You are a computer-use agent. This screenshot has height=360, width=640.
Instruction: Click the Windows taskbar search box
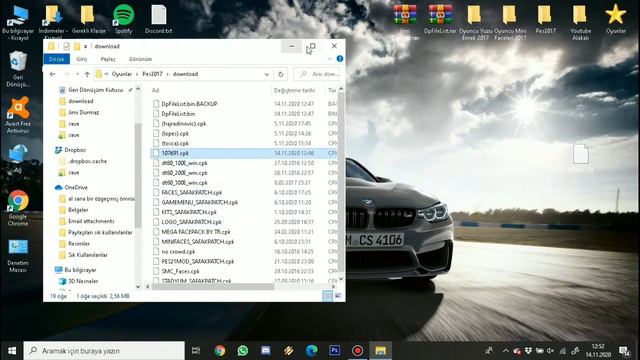click(x=104, y=351)
